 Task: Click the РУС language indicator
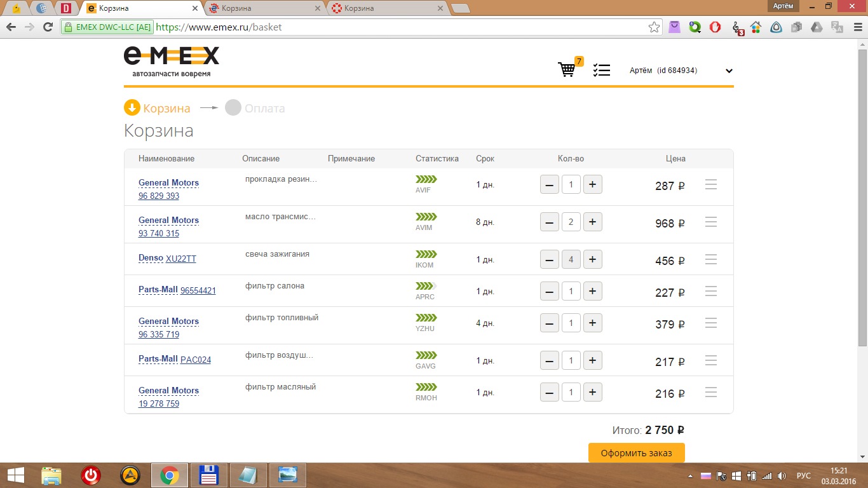pyautogui.click(x=803, y=476)
